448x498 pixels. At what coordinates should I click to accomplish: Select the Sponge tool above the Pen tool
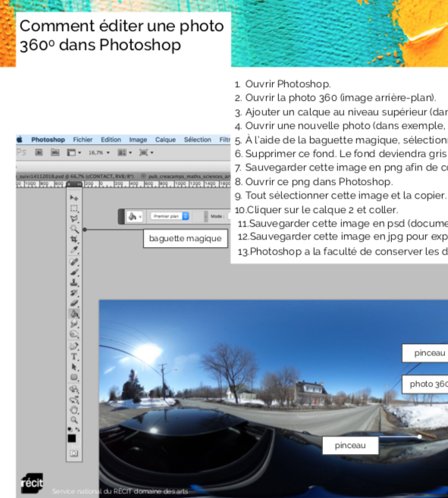(74, 334)
